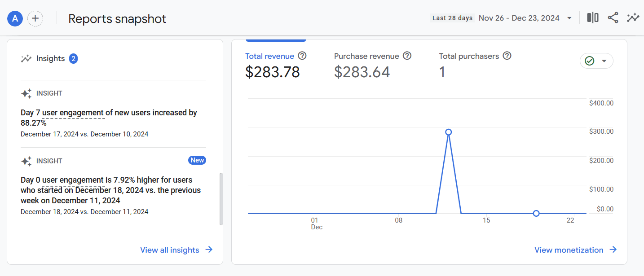This screenshot has height=276, width=644.
Task: Click the help icon beside Purchase revenue
Action: point(407,56)
